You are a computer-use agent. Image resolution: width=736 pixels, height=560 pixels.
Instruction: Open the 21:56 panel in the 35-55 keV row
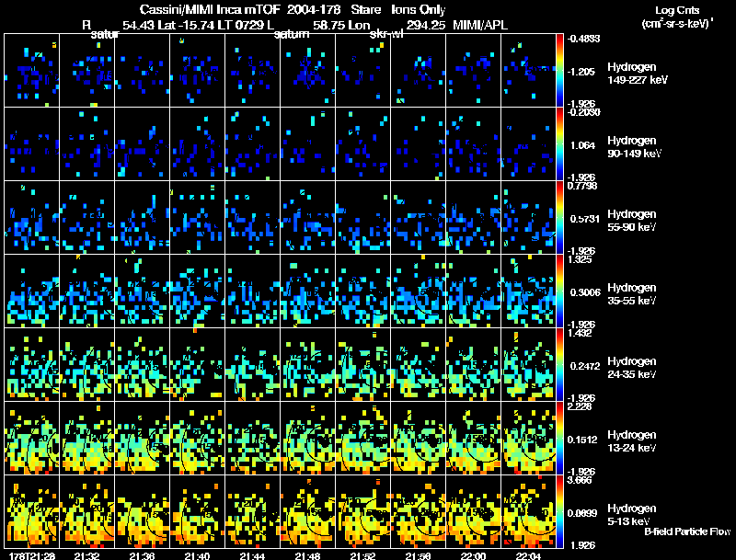point(418,291)
